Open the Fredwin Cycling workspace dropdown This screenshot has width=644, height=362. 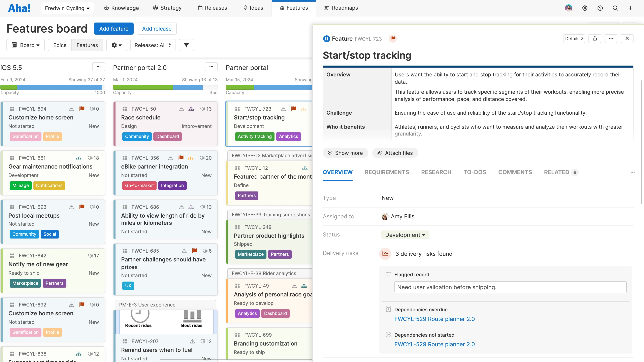[67, 8]
